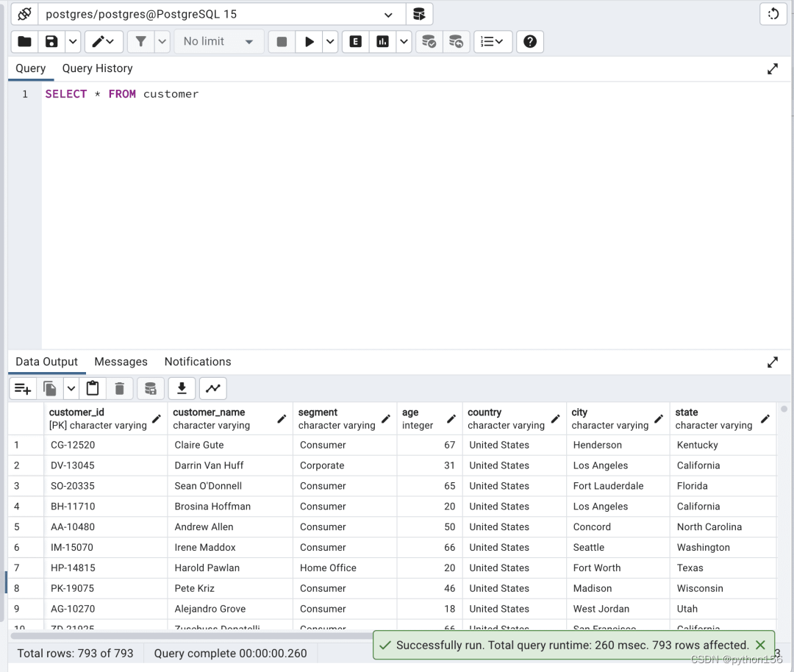Image resolution: width=794 pixels, height=672 pixels.
Task: Expand the filter options arrow
Action: tap(162, 41)
